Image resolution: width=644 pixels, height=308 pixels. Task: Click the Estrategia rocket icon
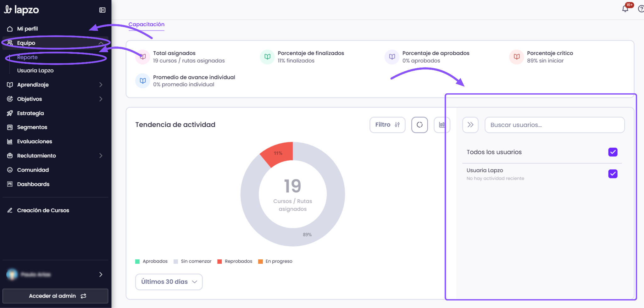pos(10,113)
